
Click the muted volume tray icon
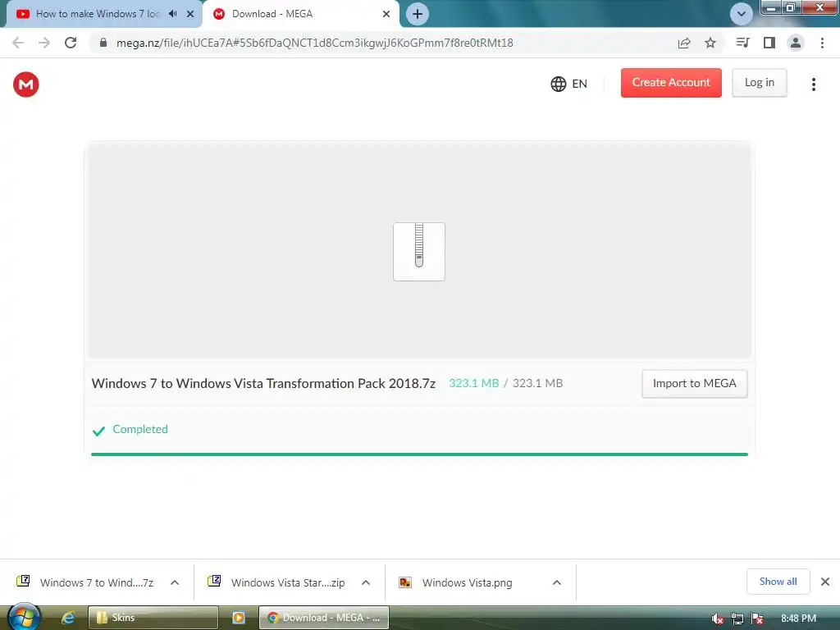click(717, 619)
